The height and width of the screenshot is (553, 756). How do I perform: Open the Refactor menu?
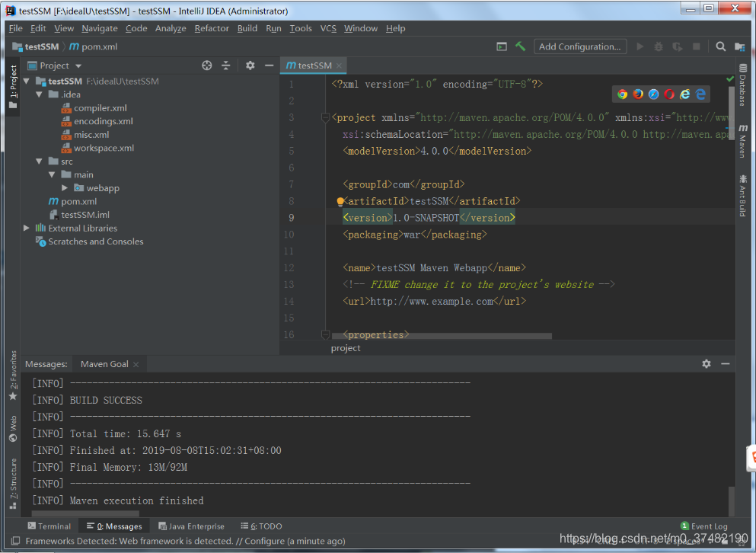pyautogui.click(x=212, y=28)
